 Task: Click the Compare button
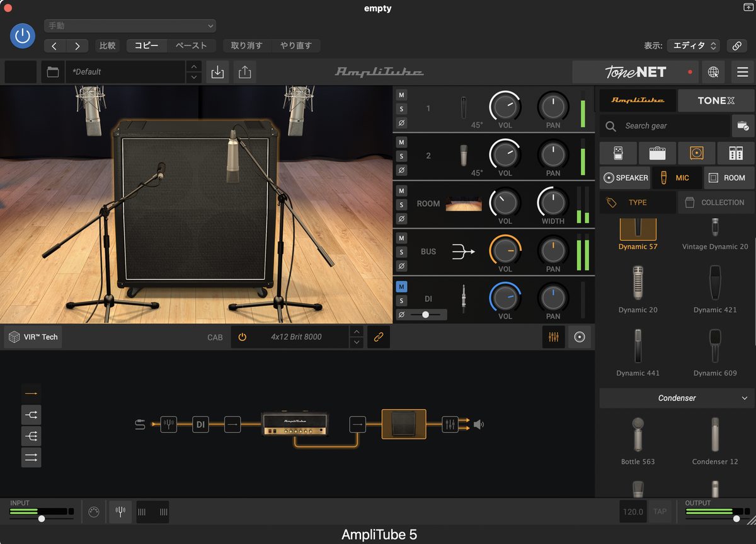108,45
